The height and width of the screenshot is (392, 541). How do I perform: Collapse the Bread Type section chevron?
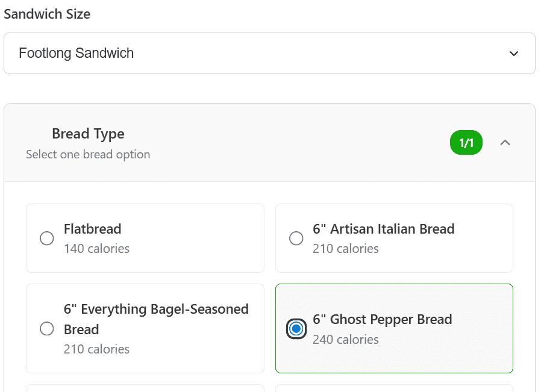[x=505, y=143]
